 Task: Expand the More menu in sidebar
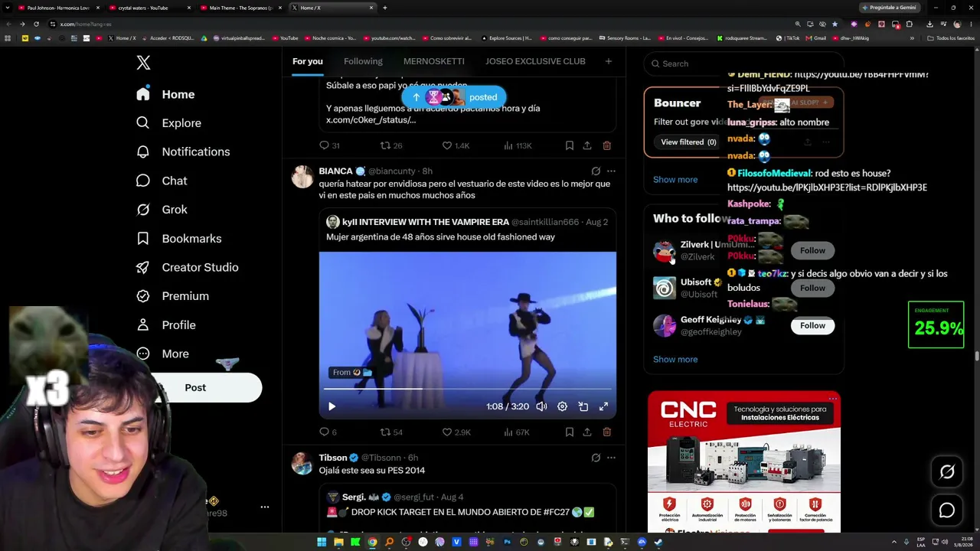click(162, 354)
